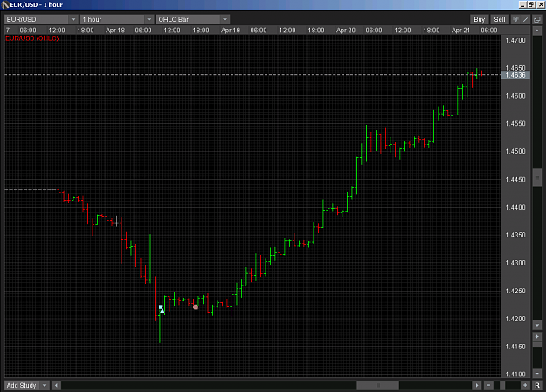Click the horizontal time scrollbar thumb
This screenshot has width=546, height=392.
[377, 385]
